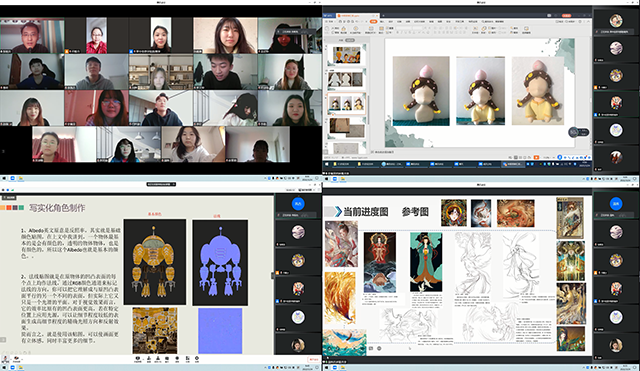Click the screen sharing status pill above 写实化角色制作

pyautogui.click(x=161, y=184)
